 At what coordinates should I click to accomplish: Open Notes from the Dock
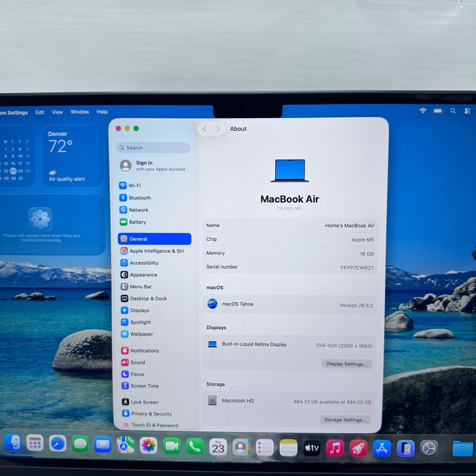[x=288, y=448]
